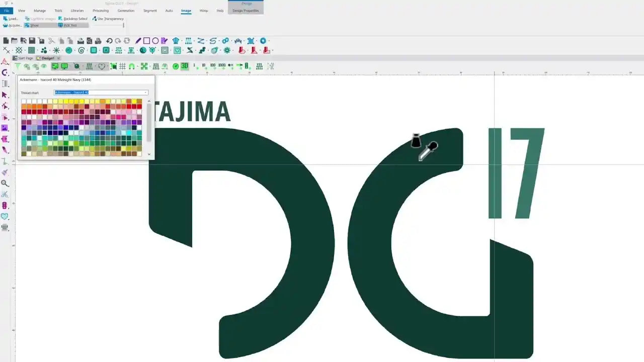Select the Ellipse shape tool

[156, 40]
